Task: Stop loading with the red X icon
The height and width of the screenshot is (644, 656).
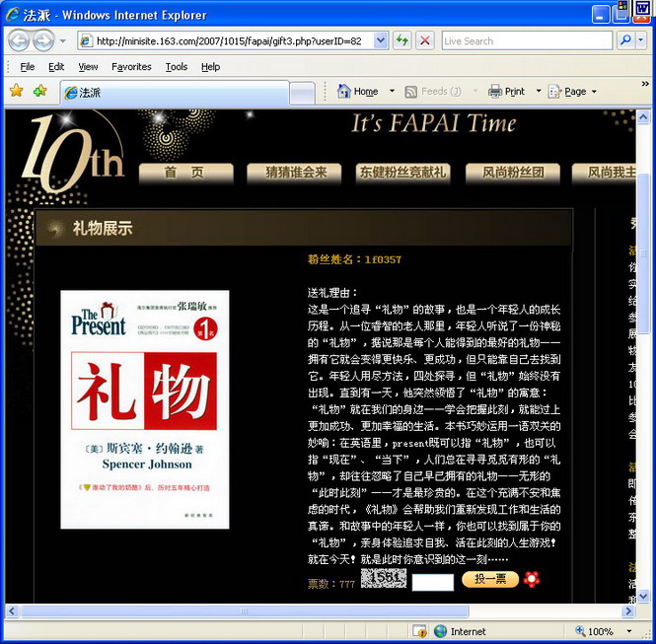Action: pyautogui.click(x=424, y=41)
